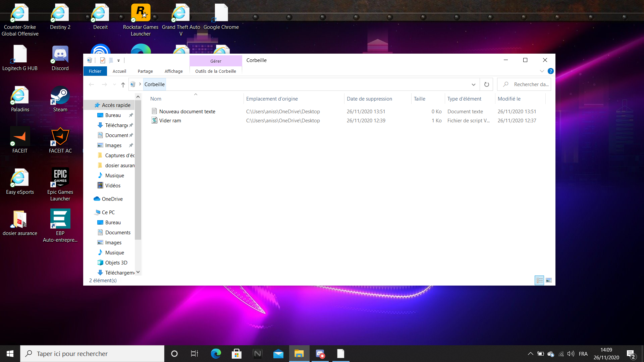The width and height of the screenshot is (644, 362).
Task: Sort by Type d'élément column
Action: click(x=470, y=99)
